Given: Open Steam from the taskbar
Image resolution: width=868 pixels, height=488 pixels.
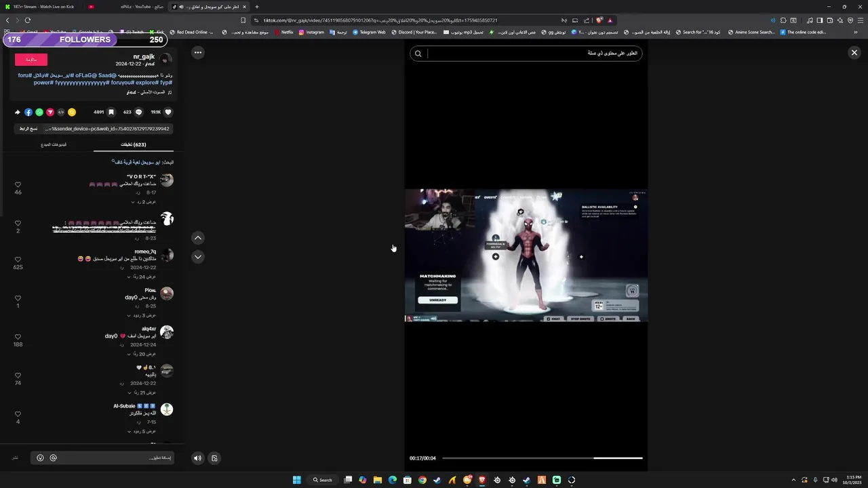Looking at the screenshot, I should pyautogui.click(x=437, y=480).
